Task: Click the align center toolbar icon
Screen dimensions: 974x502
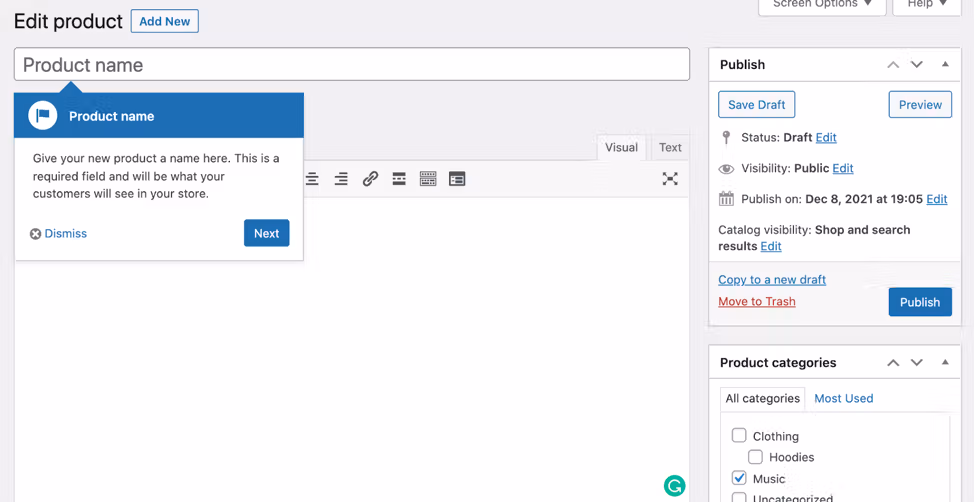Action: (312, 179)
